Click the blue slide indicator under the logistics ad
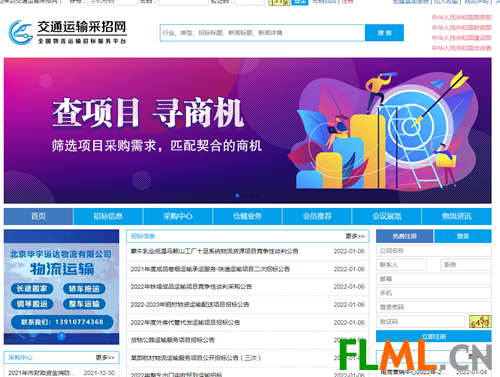Viewport: 500px width, 377px height. point(61,336)
